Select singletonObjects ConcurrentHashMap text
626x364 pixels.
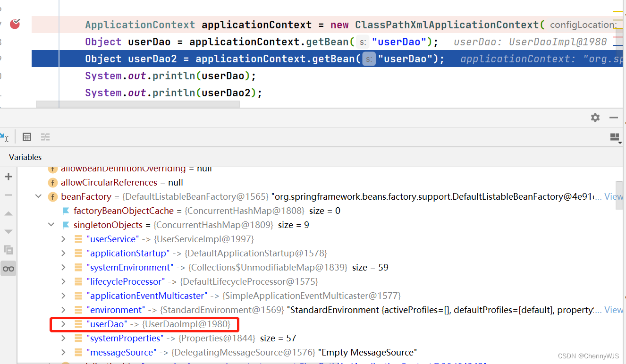point(214,225)
